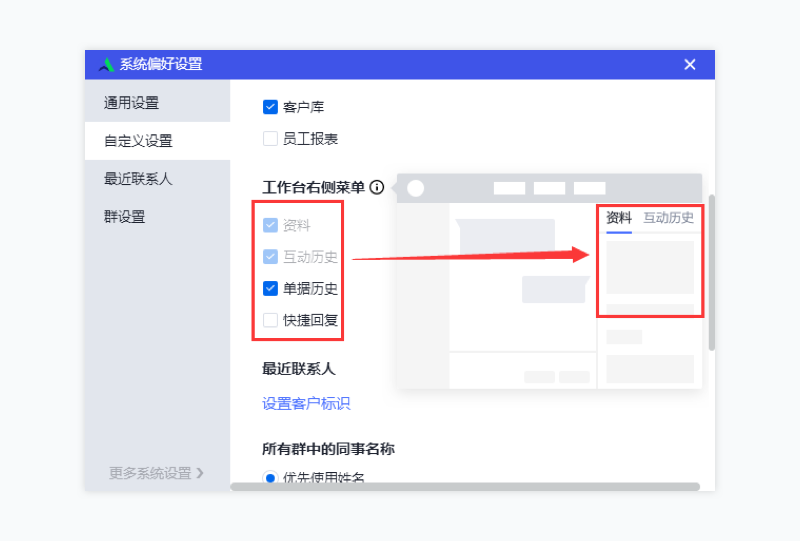Uncheck the 客户库 checkbox
800x541 pixels.
[270, 107]
